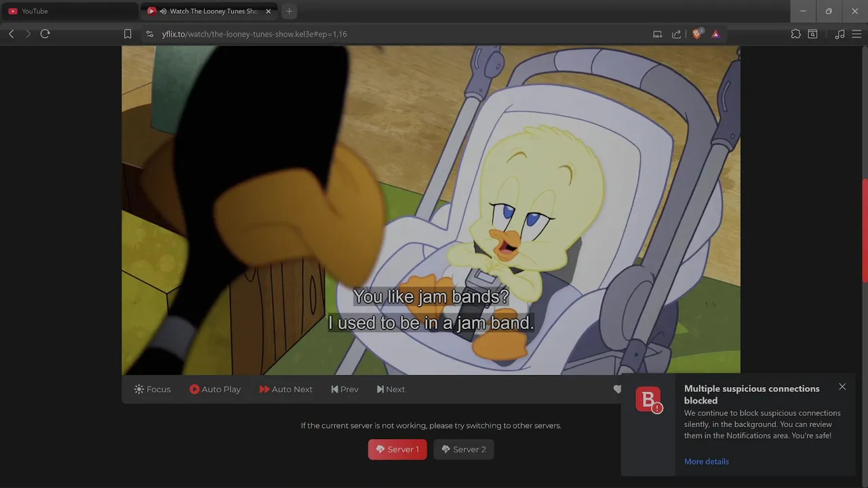The image size is (868, 488).
Task: Click the install-app icon in address bar
Action: [657, 34]
